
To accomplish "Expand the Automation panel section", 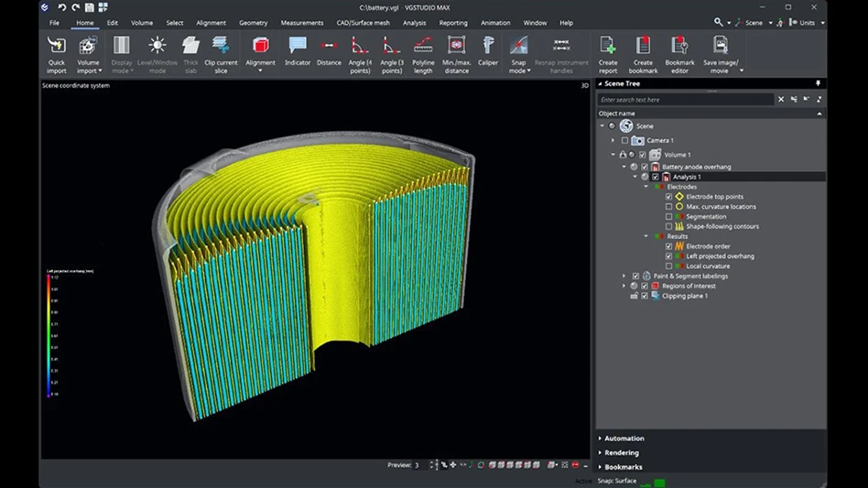I will 624,439.
